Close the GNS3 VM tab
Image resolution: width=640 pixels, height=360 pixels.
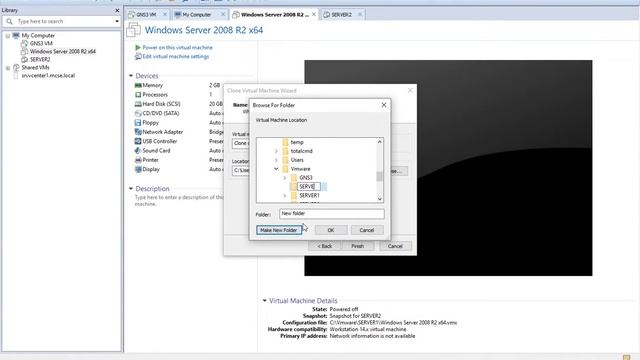click(165, 14)
